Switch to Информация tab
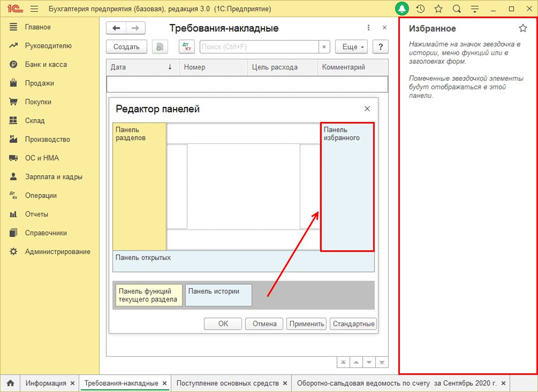 click(45, 383)
